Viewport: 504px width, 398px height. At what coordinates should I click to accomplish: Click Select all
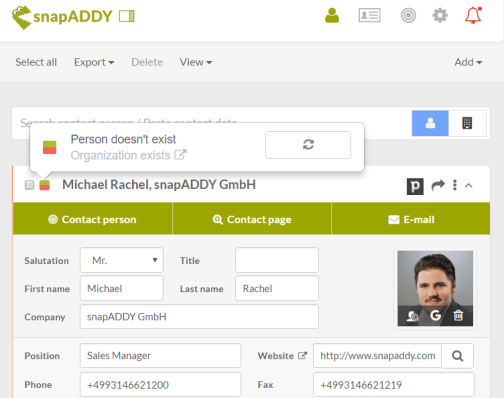[x=36, y=62]
